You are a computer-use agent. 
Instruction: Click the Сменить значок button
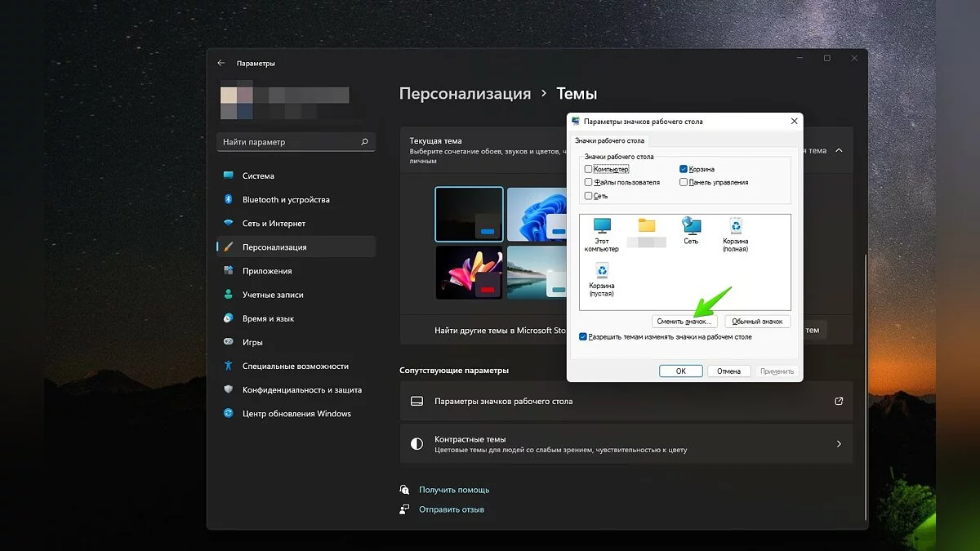(684, 322)
